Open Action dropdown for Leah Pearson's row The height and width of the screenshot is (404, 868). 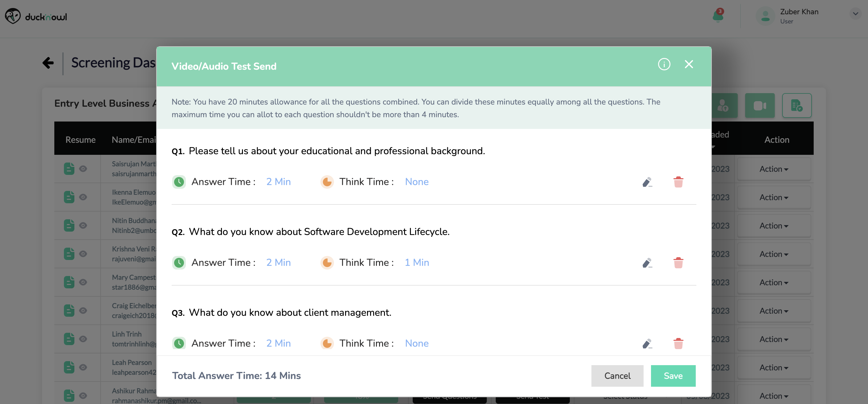coord(774,368)
